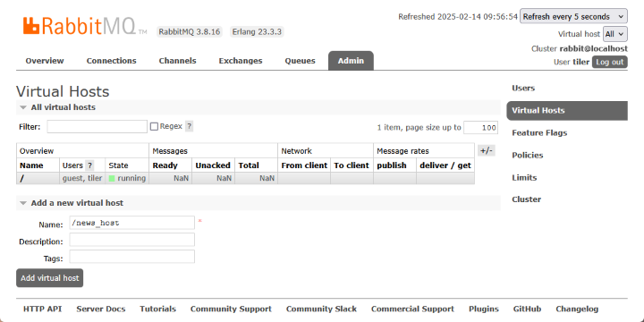The height and width of the screenshot is (322, 644).
Task: Click the Filter text field
Action: pos(97,126)
